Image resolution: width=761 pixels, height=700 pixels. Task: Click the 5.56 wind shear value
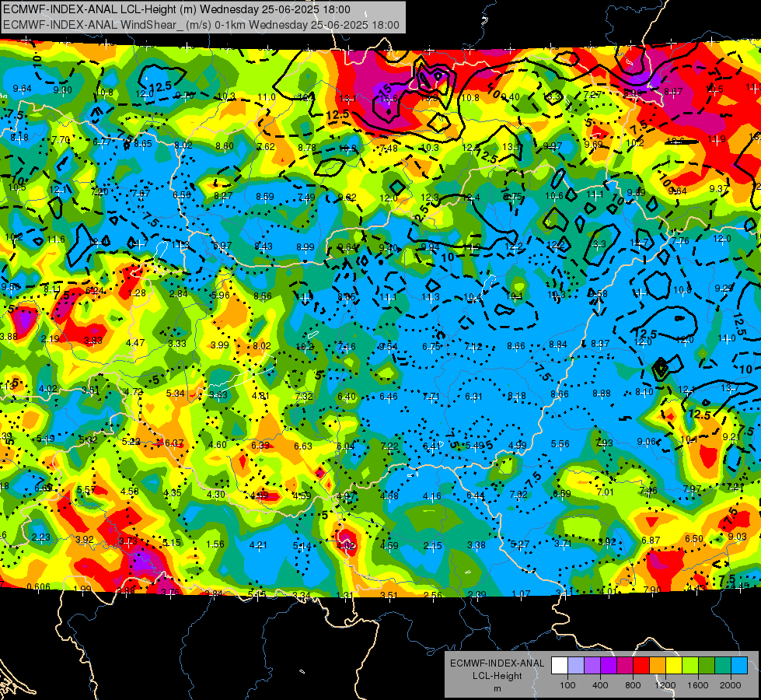click(560, 443)
